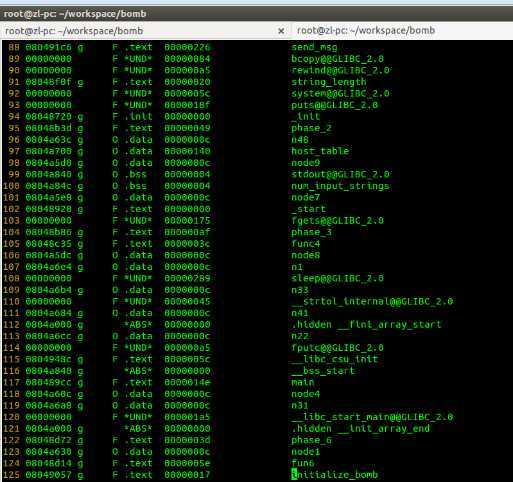Click the address 08048b3d on line 95
The height and width of the screenshot is (482, 513).
click(49, 128)
